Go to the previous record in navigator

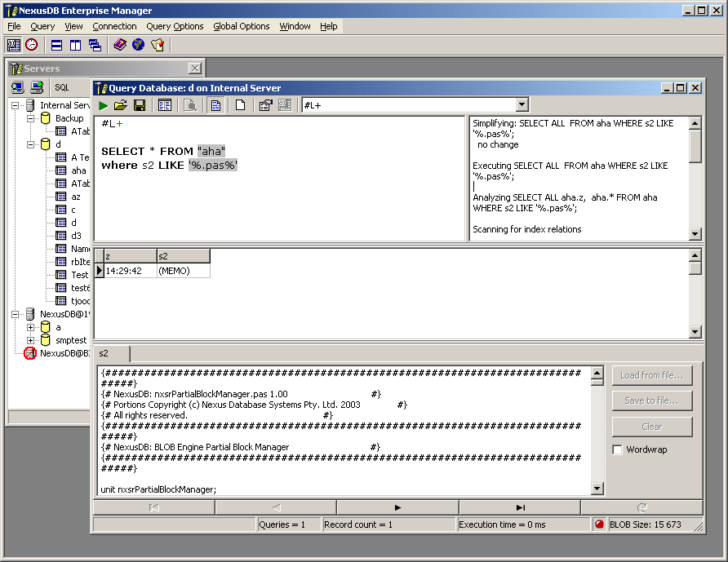click(276, 507)
